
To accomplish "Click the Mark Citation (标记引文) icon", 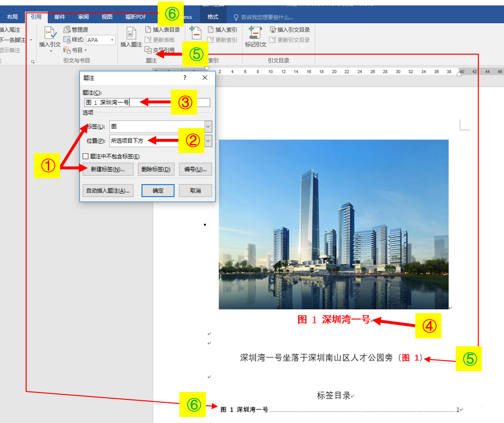I will 256,33.
